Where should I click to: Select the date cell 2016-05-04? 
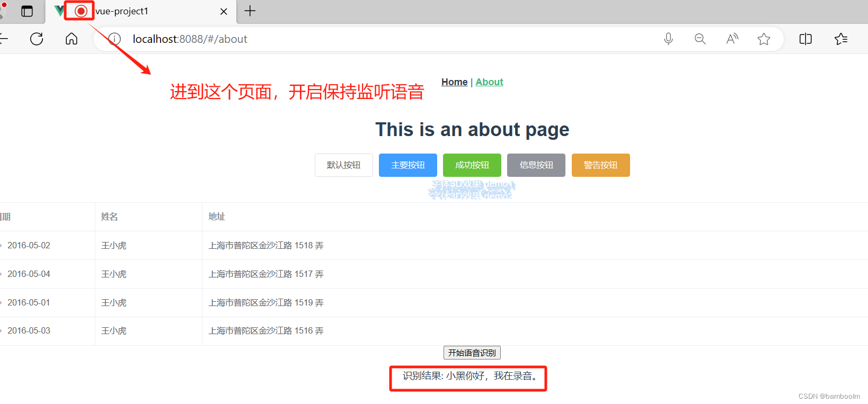tap(29, 274)
